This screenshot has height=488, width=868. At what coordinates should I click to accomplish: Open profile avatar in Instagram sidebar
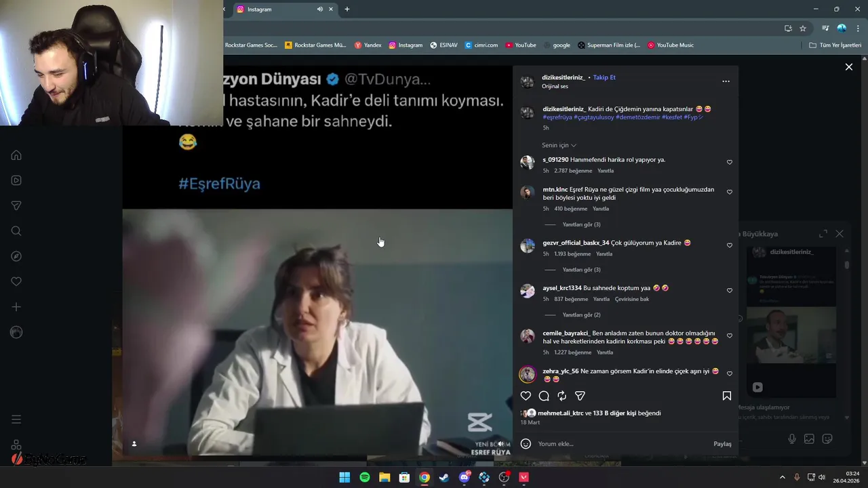point(16,332)
